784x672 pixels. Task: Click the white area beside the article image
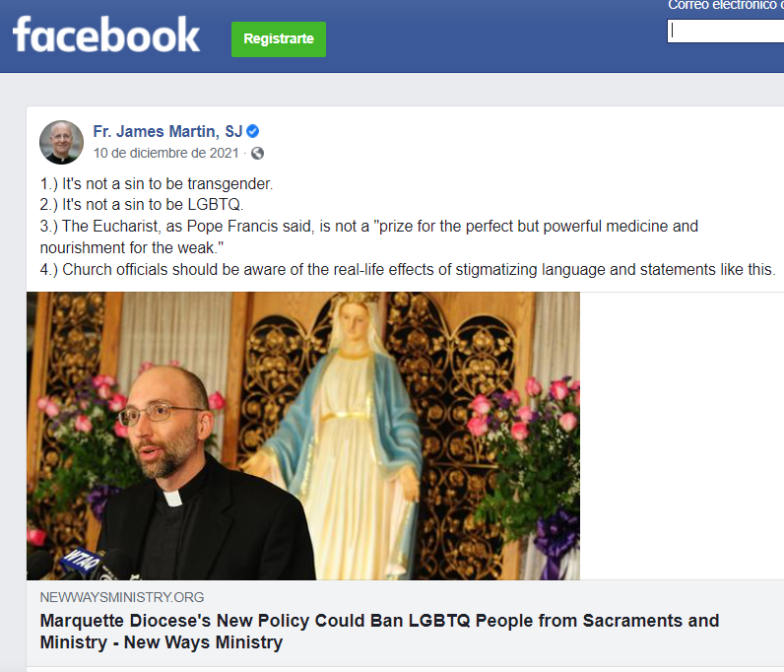[x=682, y=436]
